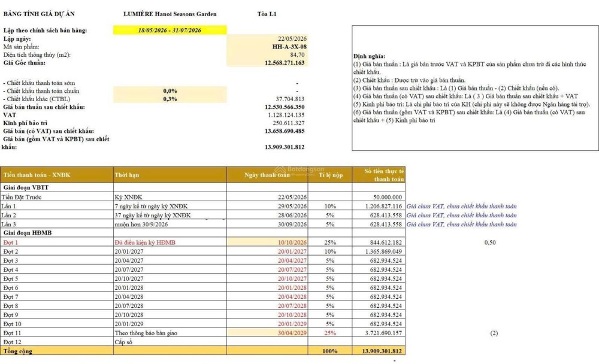Click the Đợt 4 payment date 20/07/2027 in red
This screenshot has height=364, width=599.
292,269
